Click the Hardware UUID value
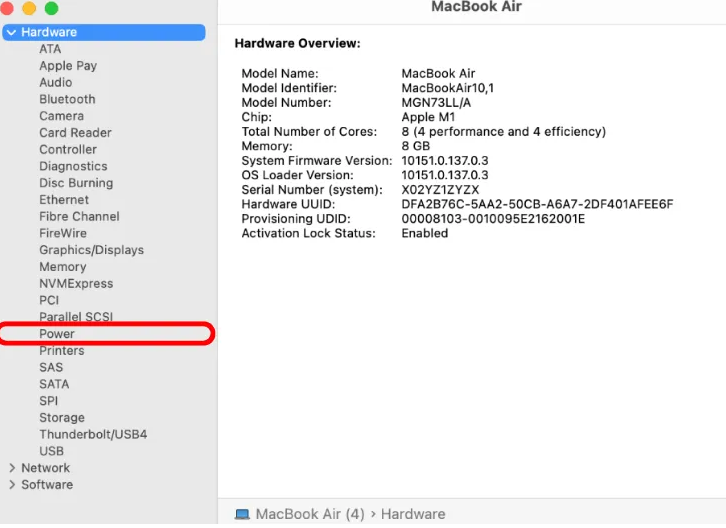The height and width of the screenshot is (528, 726). 537,204
